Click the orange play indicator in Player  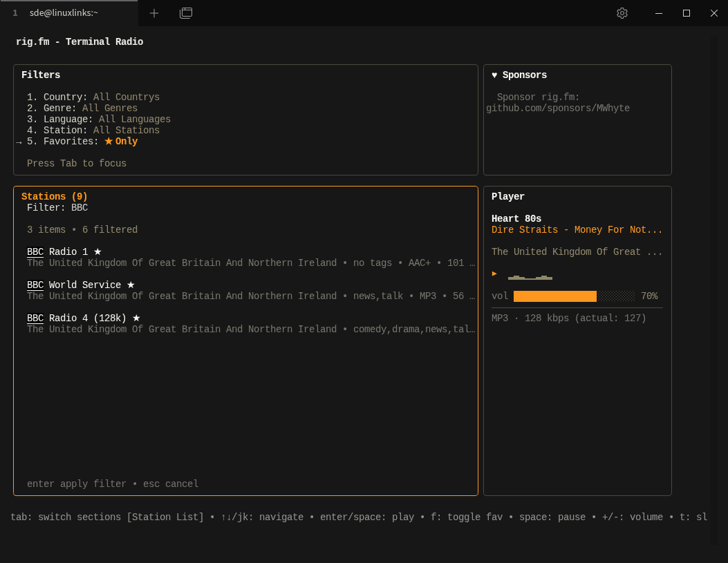(x=494, y=274)
